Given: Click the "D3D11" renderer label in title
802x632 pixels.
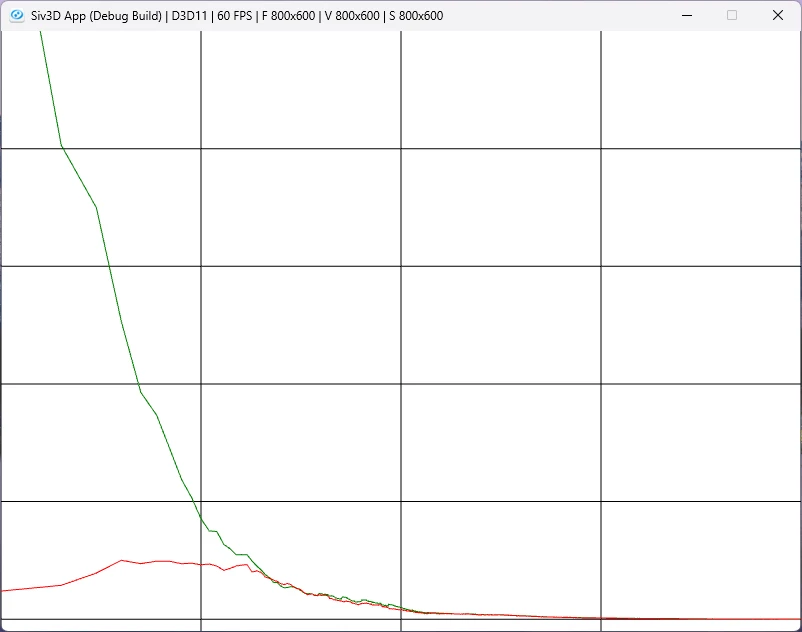Looking at the screenshot, I should [189, 16].
